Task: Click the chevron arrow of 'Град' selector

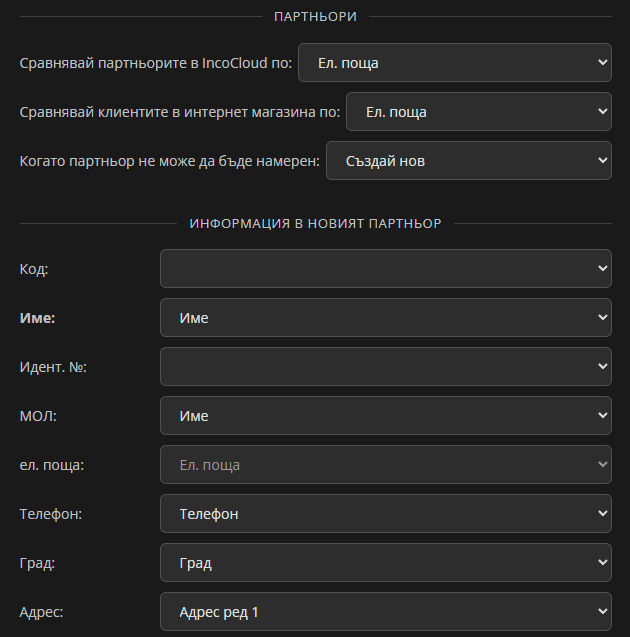Action: (603, 562)
